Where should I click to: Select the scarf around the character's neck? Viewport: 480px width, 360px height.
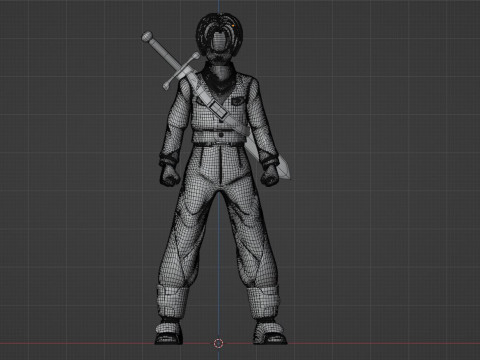coord(220,78)
